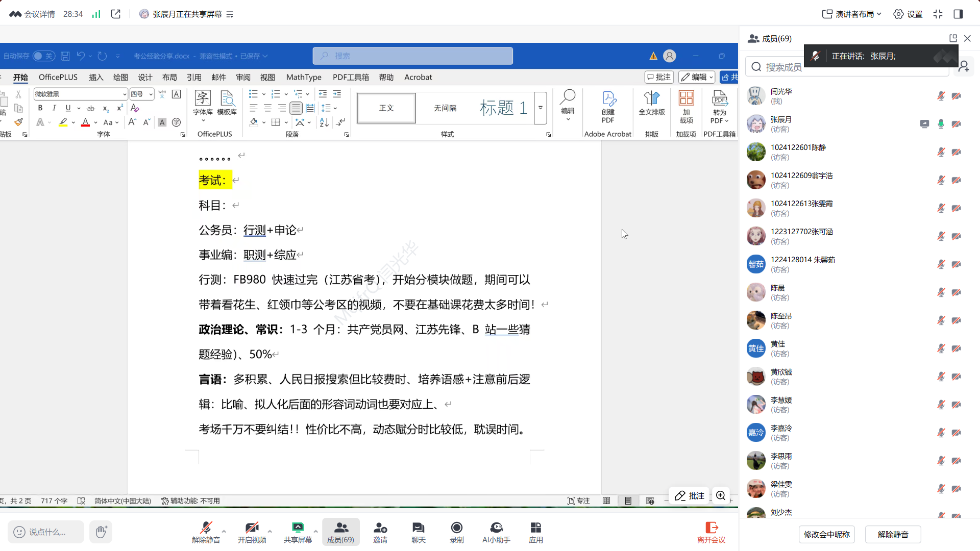Viewport: 980px width, 551px height.
Task: Toggle 开启视频 camera button
Action: coord(252,528)
